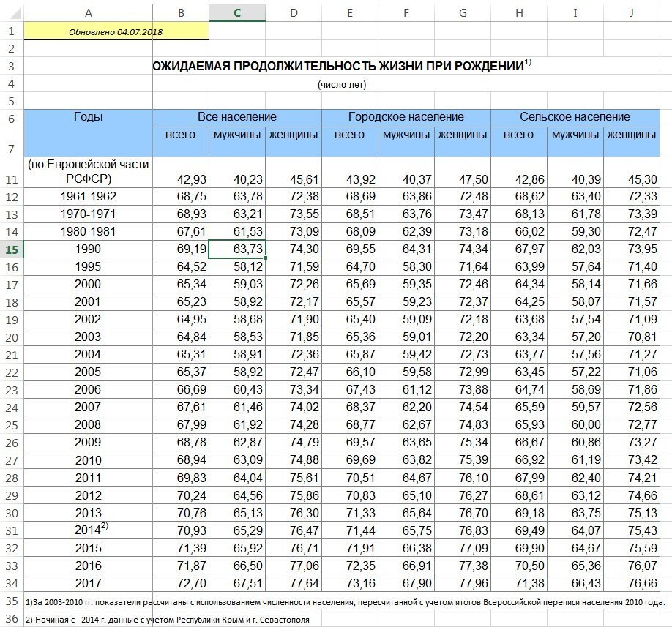The width and height of the screenshot is (672, 627).
Task: Click '(по Европейской части РСФСР)' cell
Action: click(x=89, y=171)
